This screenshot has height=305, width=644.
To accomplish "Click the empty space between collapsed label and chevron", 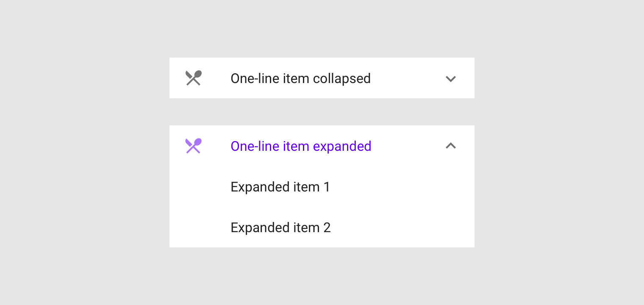I will (408, 78).
